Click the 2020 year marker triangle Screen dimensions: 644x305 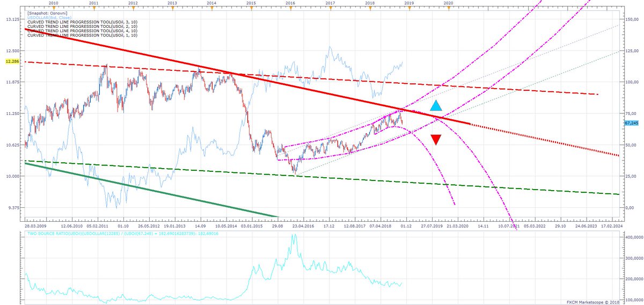tap(449, 8)
